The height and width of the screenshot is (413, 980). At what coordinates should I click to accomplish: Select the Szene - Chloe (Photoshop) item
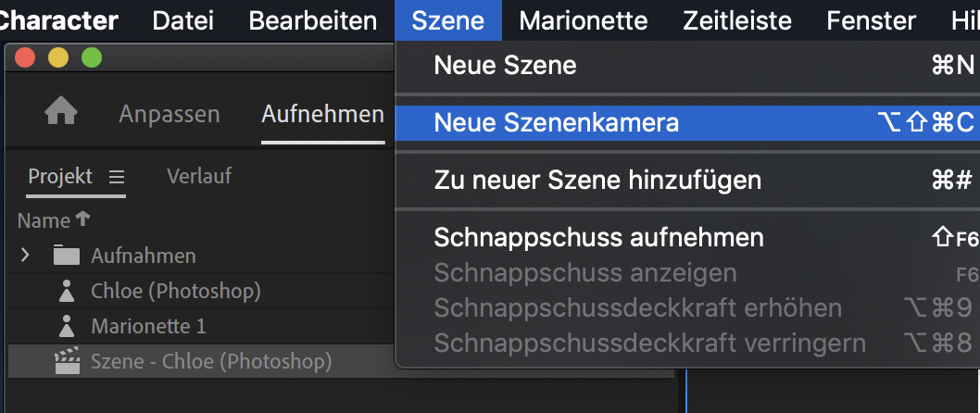210,361
